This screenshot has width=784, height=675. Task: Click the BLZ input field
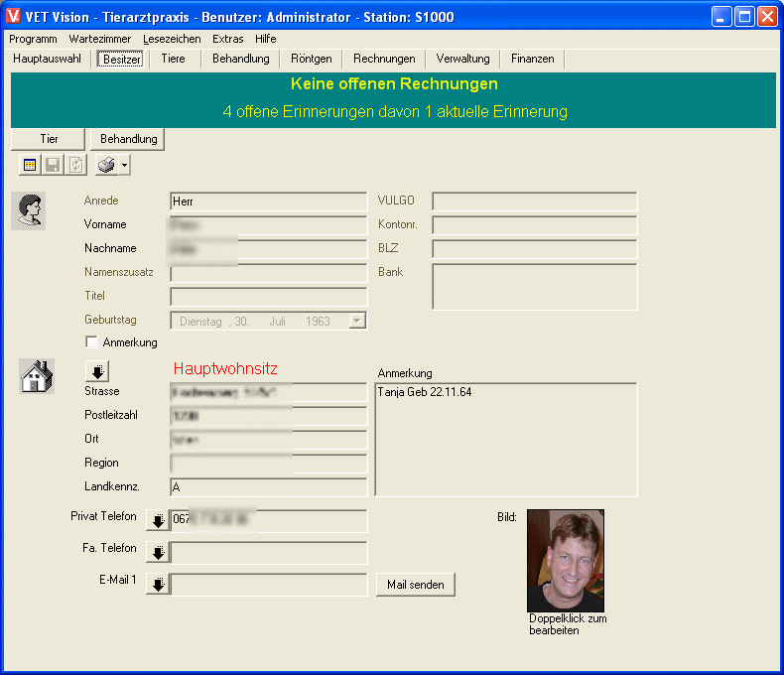coord(535,248)
